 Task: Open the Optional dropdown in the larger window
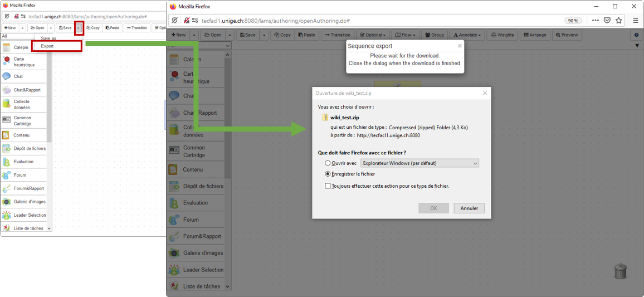click(373, 35)
